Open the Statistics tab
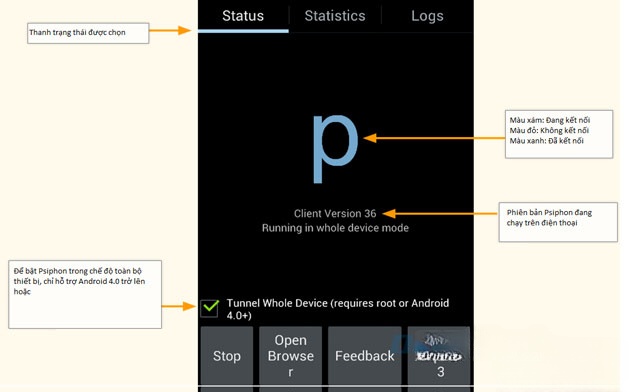This screenshot has height=392, width=640. (x=335, y=16)
